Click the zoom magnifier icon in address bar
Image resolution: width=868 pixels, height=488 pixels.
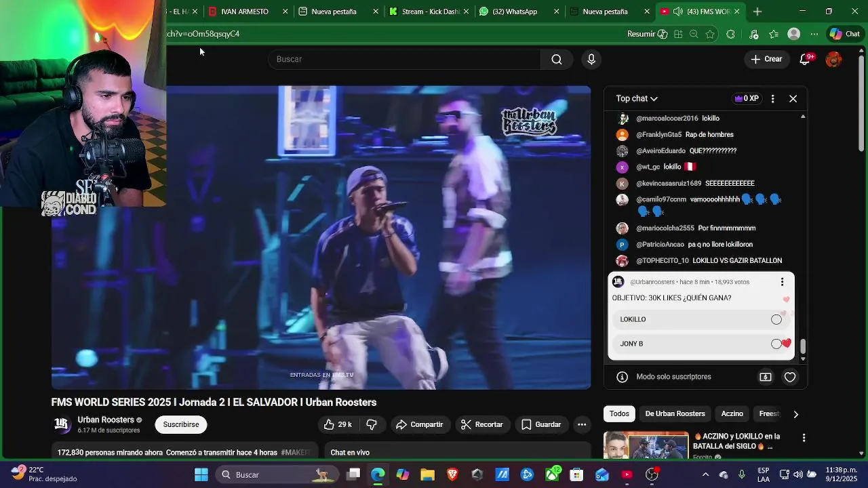pos(694,34)
